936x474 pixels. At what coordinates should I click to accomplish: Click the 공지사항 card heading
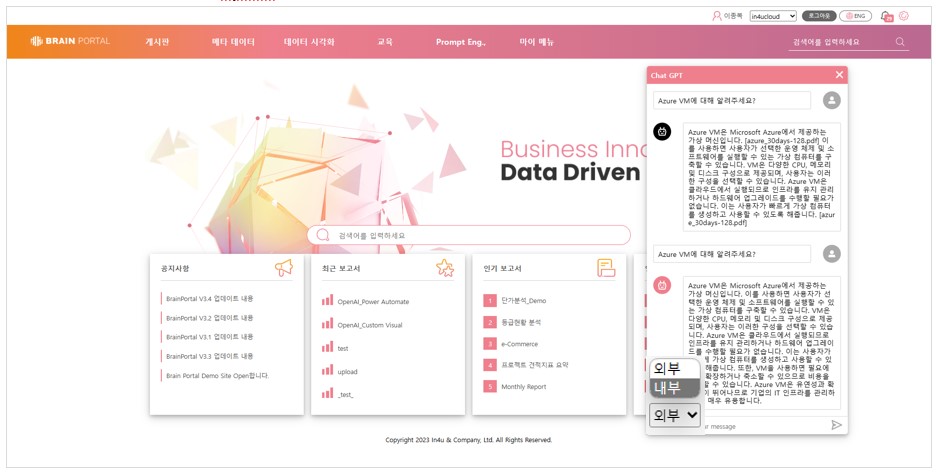(175, 269)
